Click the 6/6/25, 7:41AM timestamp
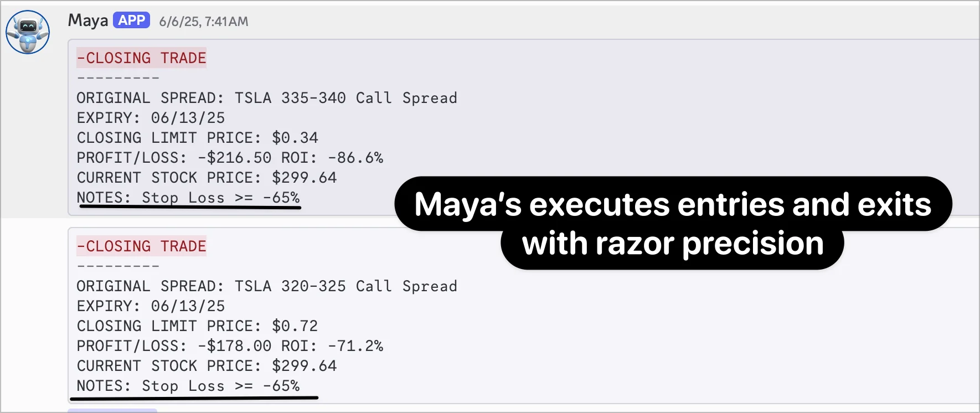980x413 pixels. coord(203,22)
